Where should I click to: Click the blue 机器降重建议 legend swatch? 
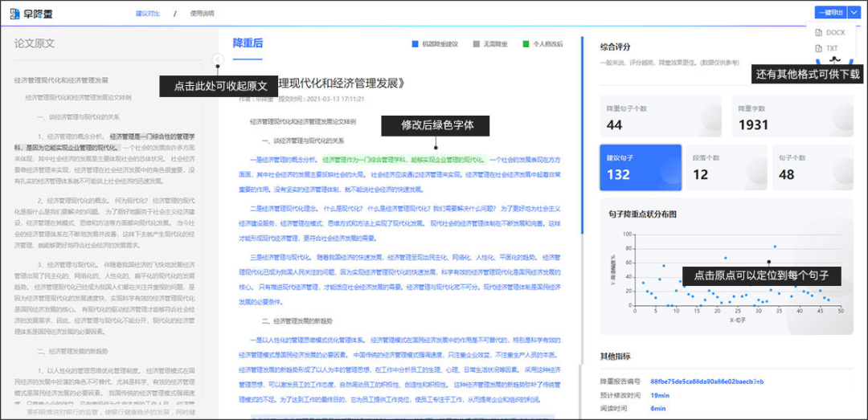[x=416, y=44]
